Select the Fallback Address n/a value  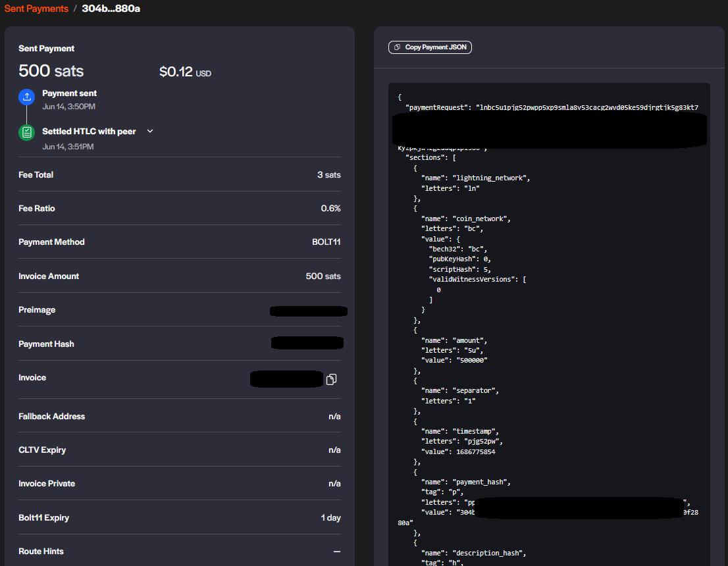(334, 417)
